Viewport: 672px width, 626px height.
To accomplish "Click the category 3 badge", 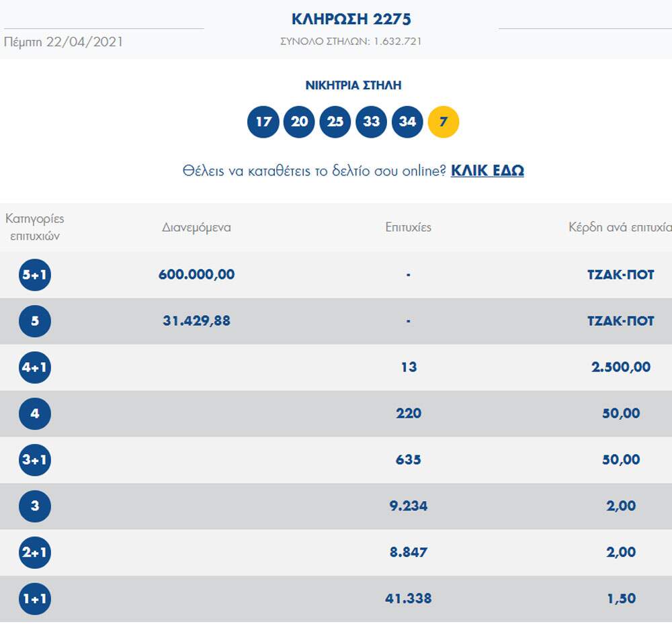I will coord(35,506).
